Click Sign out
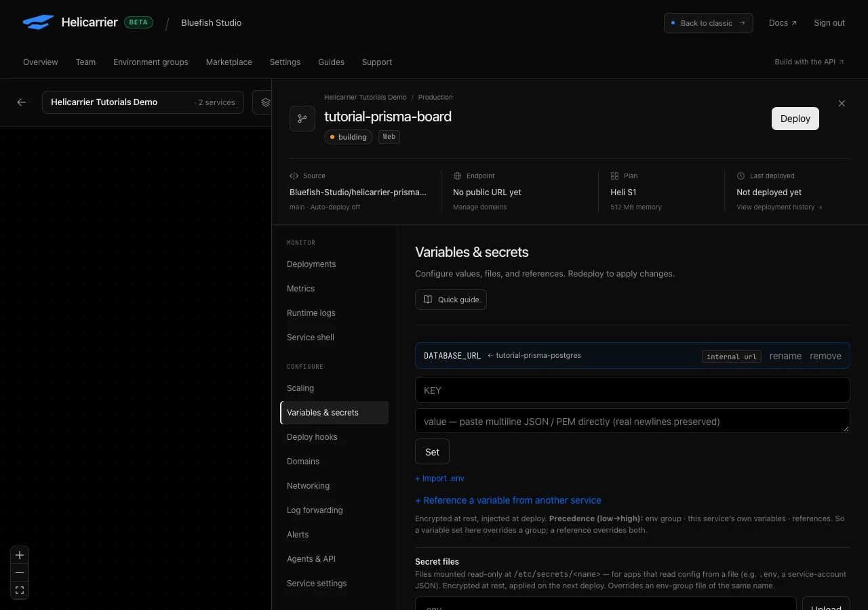868x610 pixels. pos(829,23)
